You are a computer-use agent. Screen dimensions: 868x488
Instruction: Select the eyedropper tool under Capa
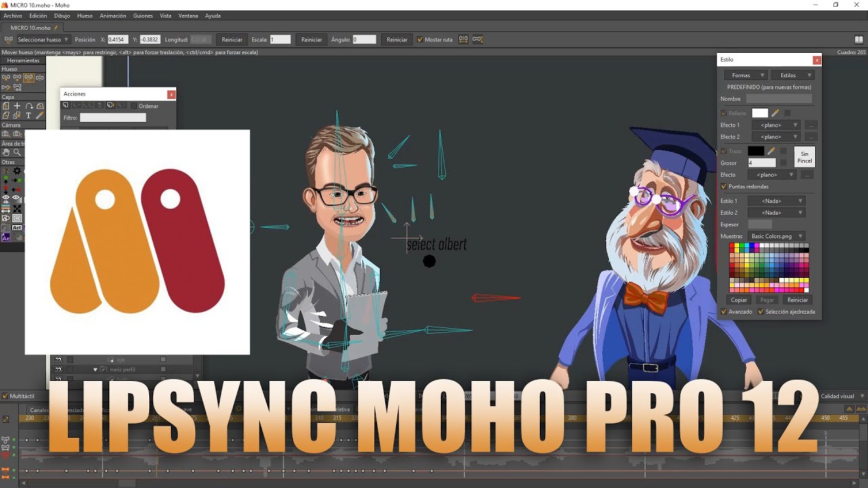click(39, 115)
